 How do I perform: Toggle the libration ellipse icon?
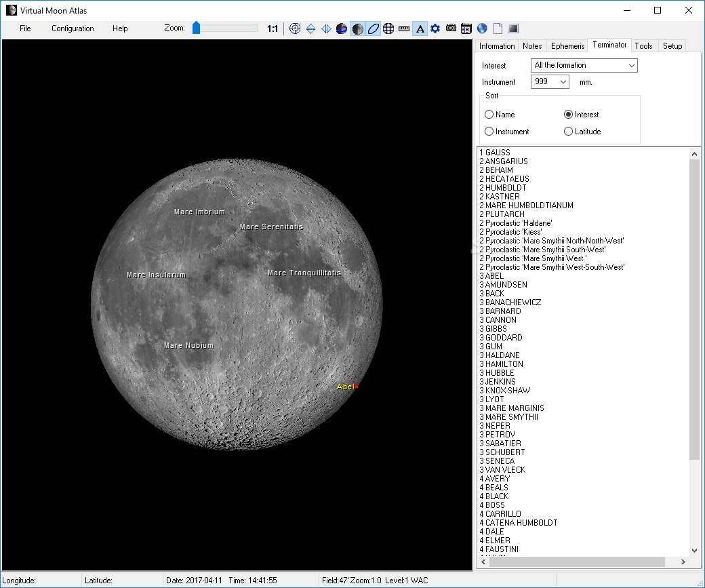[374, 28]
